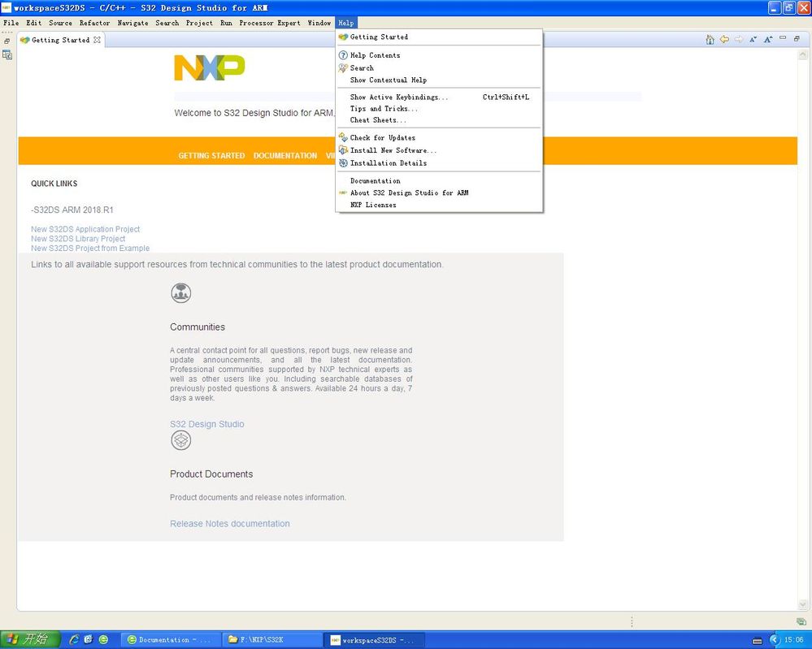Open NXP Licenses menu entry
The image size is (812, 649).
tap(439, 205)
